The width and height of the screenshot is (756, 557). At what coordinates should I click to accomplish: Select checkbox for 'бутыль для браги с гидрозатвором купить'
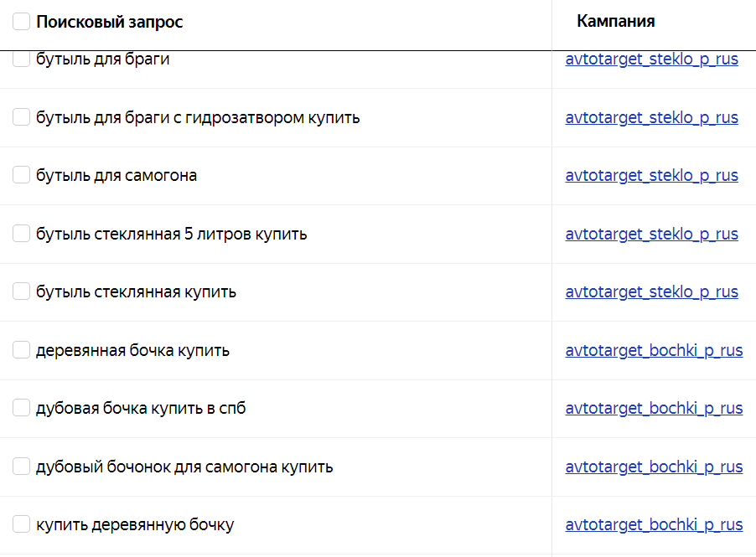pos(21,117)
